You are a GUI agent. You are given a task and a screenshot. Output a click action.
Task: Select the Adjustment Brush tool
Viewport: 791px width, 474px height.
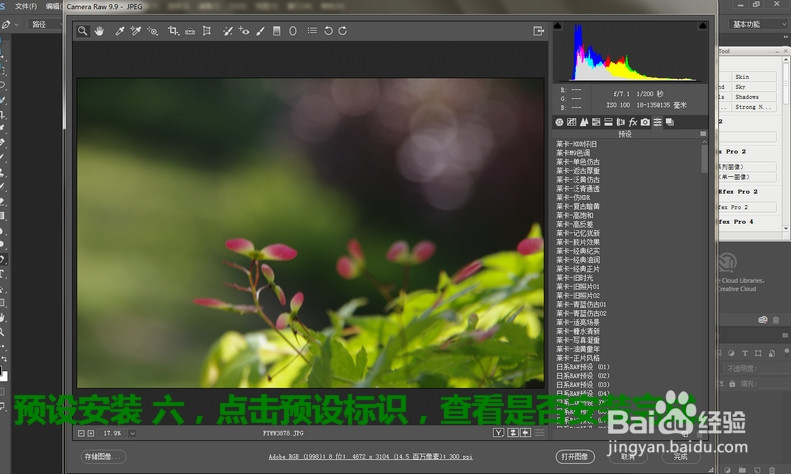(x=260, y=31)
